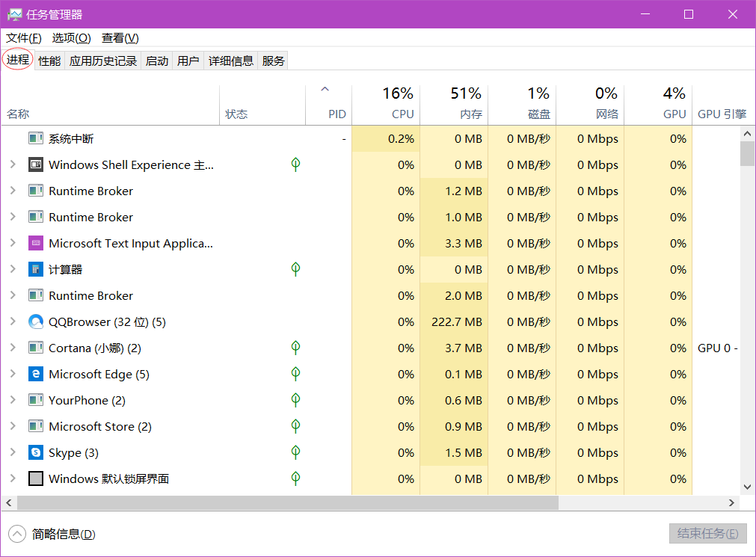Click the suspended leaf icon for YourPhone
The width and height of the screenshot is (756, 557).
[x=295, y=400]
